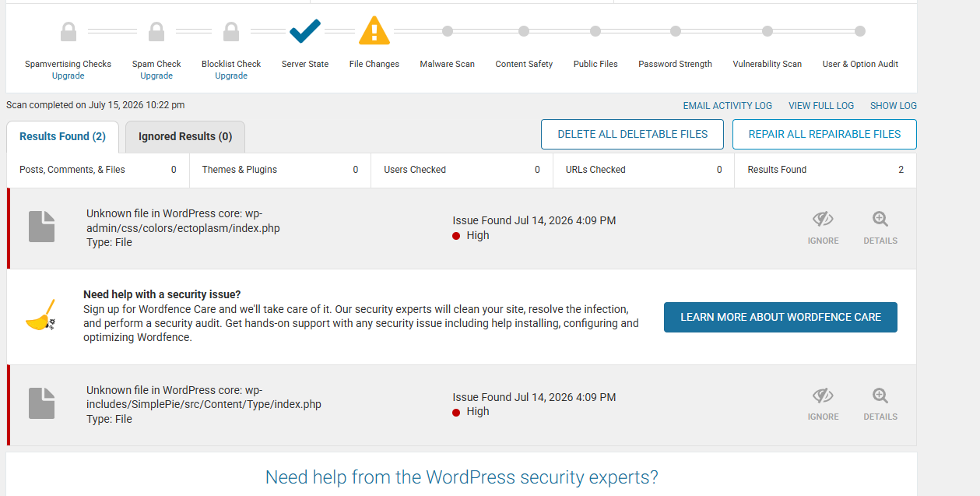Click Issue Found date of SimplePie result
Viewport: 980px width, 496px height.
(x=534, y=397)
